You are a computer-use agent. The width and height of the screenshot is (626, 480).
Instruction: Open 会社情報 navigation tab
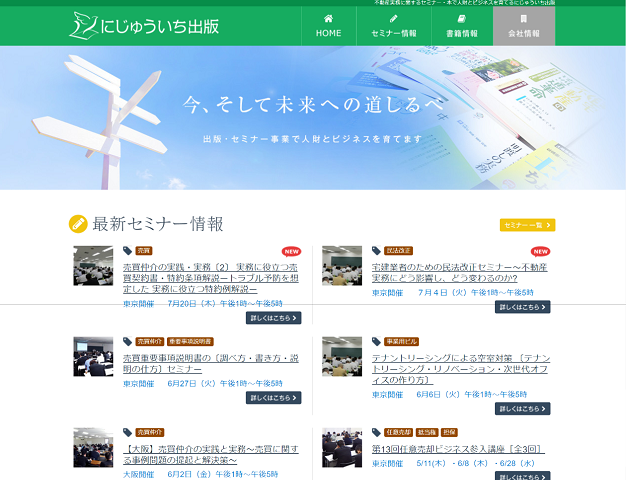click(x=524, y=26)
